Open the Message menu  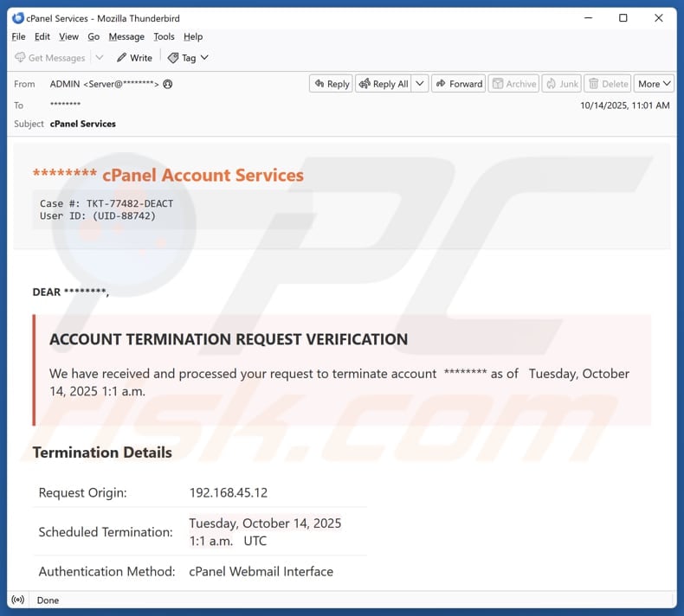[126, 36]
